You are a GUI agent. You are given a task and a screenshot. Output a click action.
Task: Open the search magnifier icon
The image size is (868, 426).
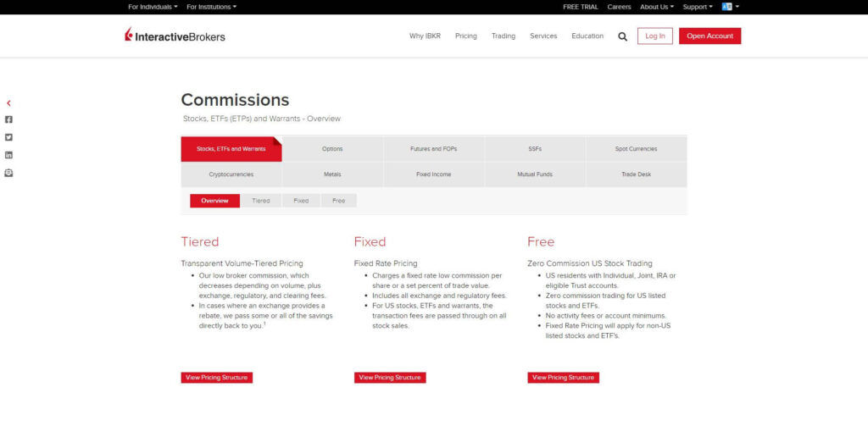[x=623, y=36]
